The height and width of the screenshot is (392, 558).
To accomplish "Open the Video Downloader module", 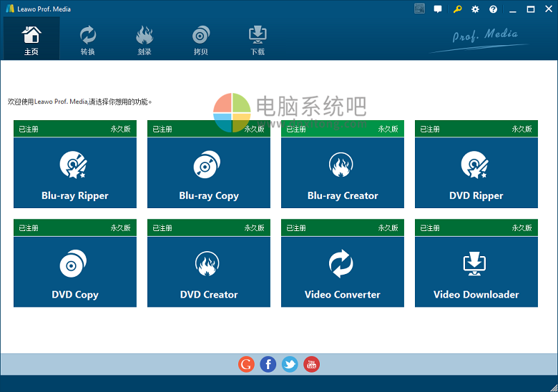I will (476, 271).
